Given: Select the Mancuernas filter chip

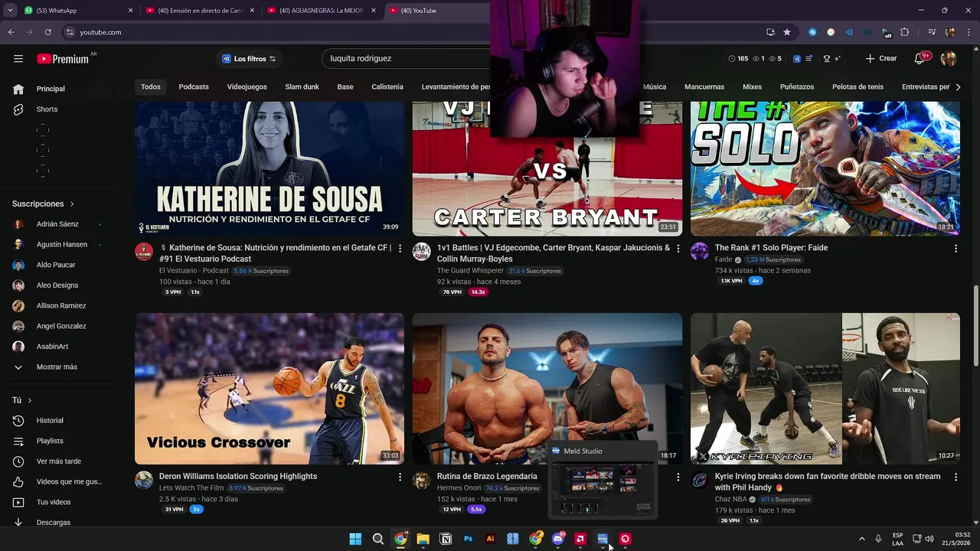Looking at the screenshot, I should pyautogui.click(x=704, y=87).
